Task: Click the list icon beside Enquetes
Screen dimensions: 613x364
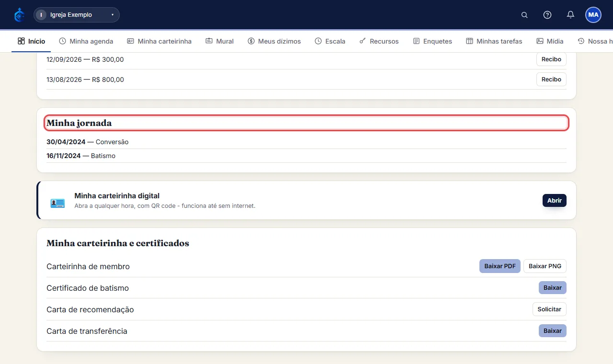Action: point(416,41)
